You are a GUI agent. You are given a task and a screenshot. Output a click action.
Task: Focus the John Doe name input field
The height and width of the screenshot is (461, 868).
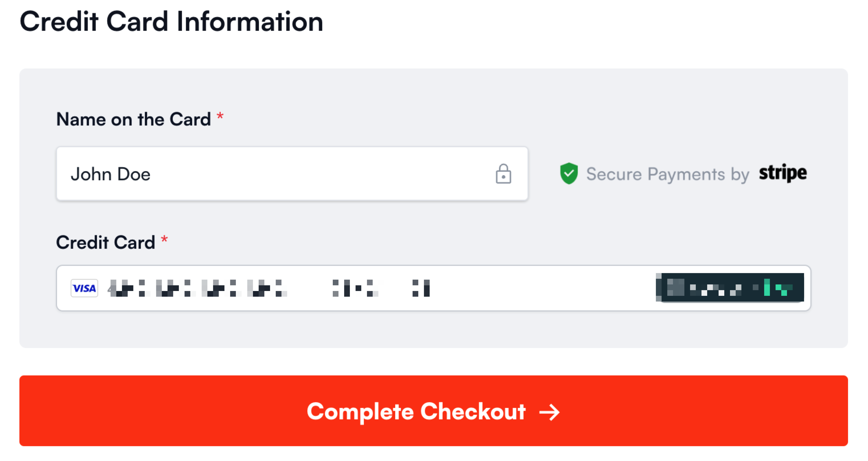pos(292,174)
